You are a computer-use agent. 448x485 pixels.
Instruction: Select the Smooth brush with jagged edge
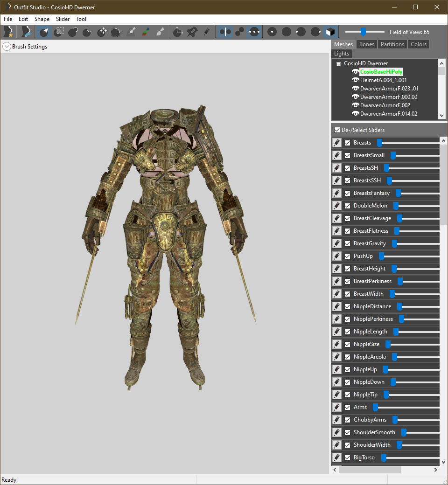[116, 32]
